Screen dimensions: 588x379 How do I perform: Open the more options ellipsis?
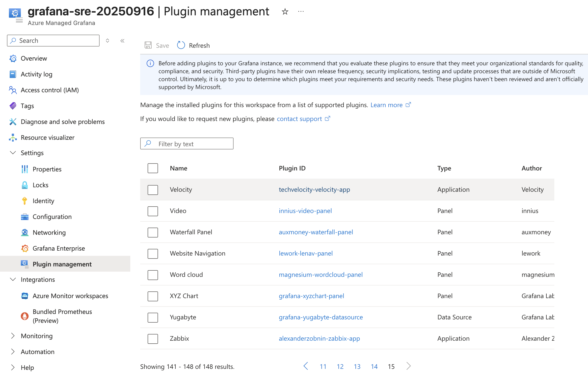pyautogui.click(x=301, y=12)
